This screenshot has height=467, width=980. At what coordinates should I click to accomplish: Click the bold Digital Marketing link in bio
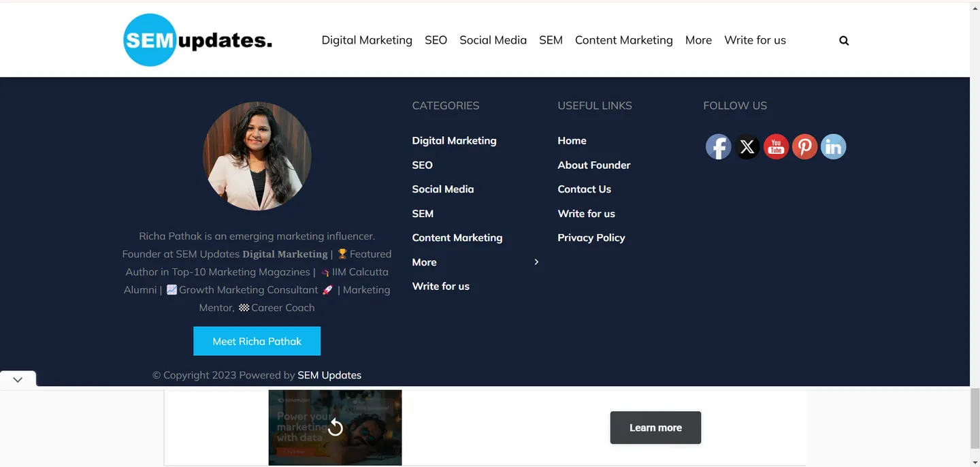pyautogui.click(x=285, y=254)
